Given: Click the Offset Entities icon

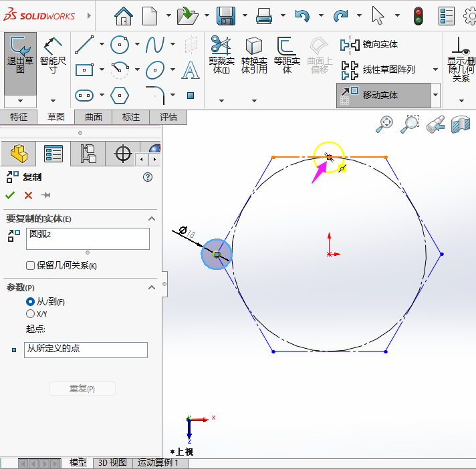Looking at the screenshot, I should tap(287, 45).
